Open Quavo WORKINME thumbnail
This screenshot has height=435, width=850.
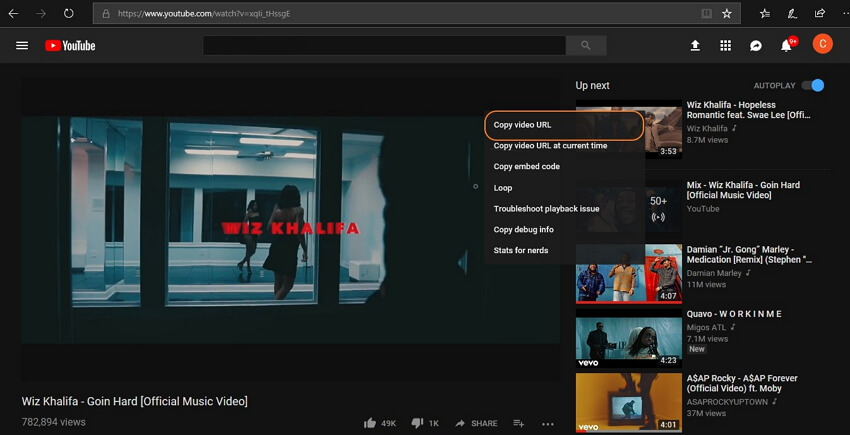coord(629,338)
